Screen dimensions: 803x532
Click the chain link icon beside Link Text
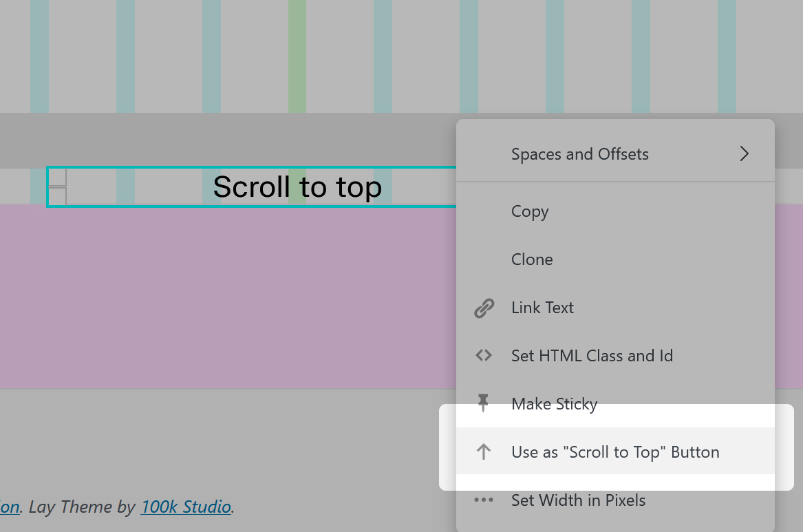click(x=484, y=308)
